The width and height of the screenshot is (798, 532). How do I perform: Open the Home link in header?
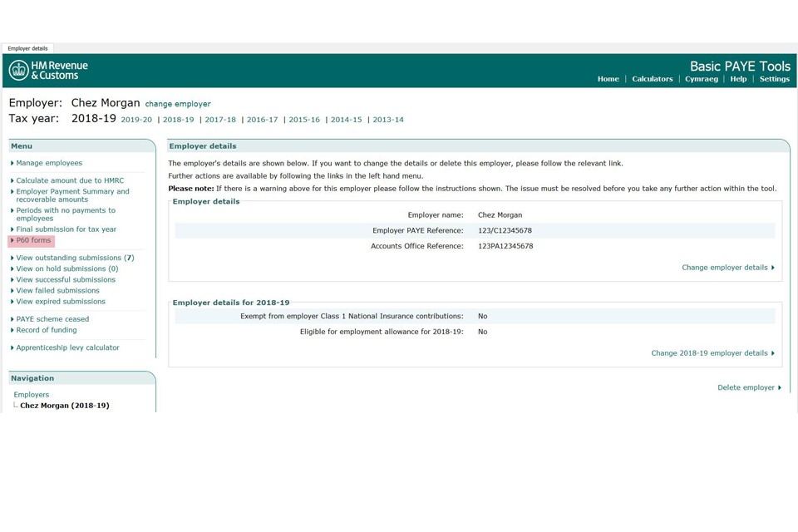[x=608, y=79]
